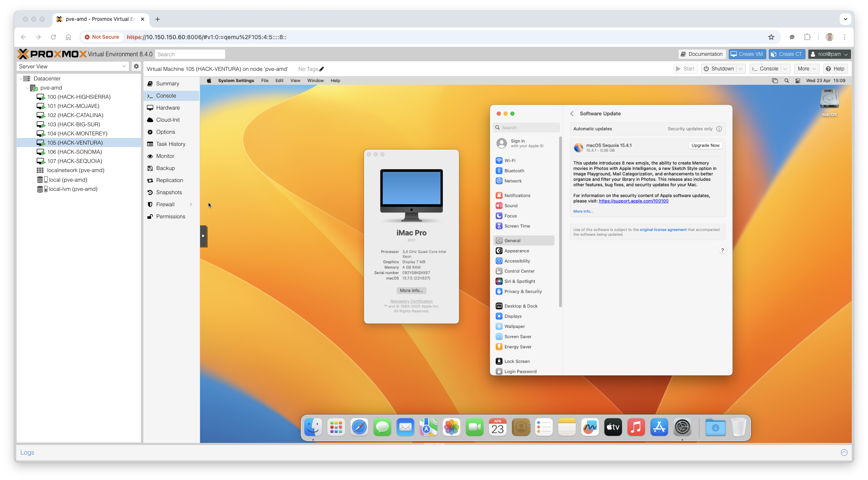Open Spotlight search in macOS menu bar
868x480 pixels.
(786, 81)
